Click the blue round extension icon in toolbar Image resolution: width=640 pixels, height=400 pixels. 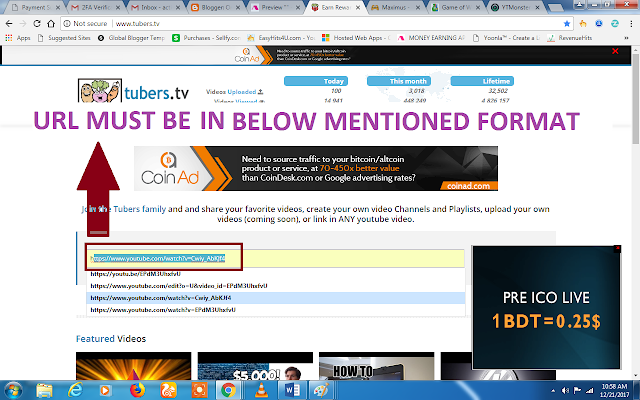pyautogui.click(x=599, y=24)
